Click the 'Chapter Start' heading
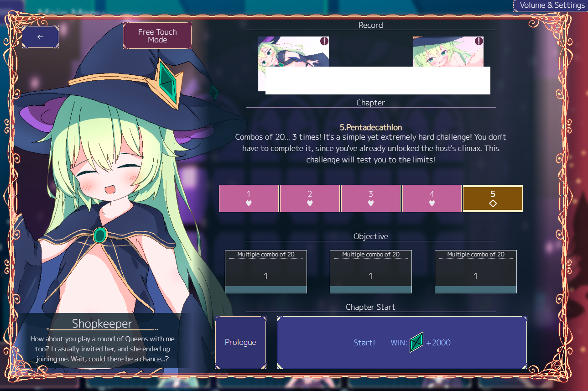This screenshot has width=588, height=391. coord(371,307)
